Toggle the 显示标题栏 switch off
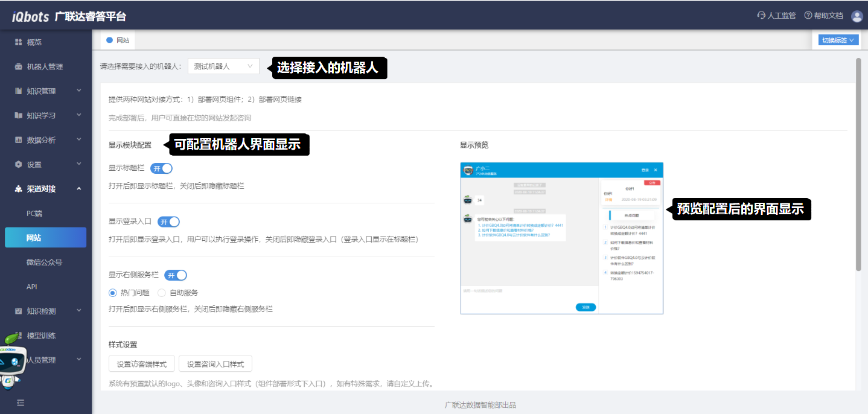868x414 pixels. (161, 168)
